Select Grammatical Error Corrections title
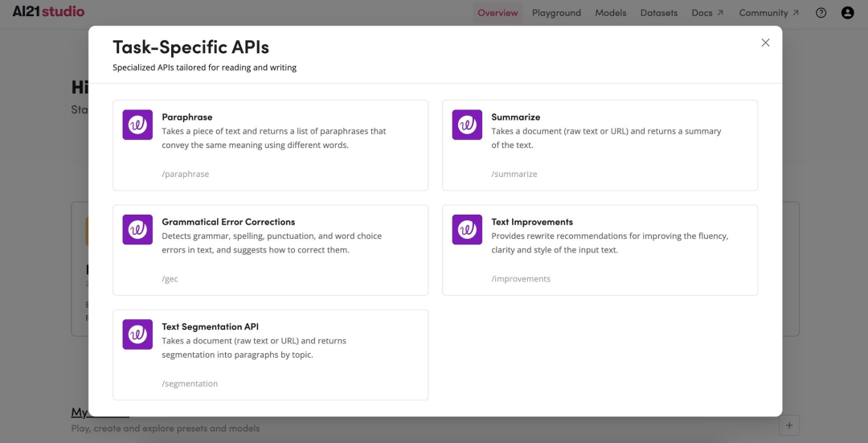This screenshot has height=443, width=868. click(228, 222)
